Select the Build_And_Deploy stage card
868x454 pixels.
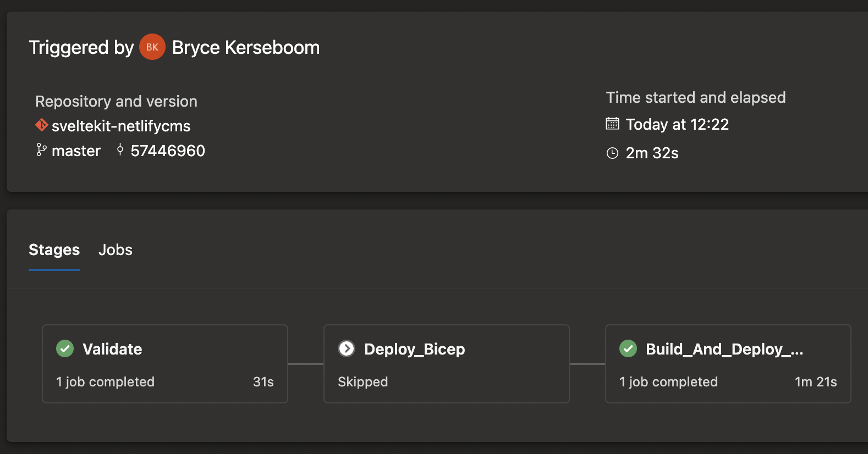(x=728, y=364)
